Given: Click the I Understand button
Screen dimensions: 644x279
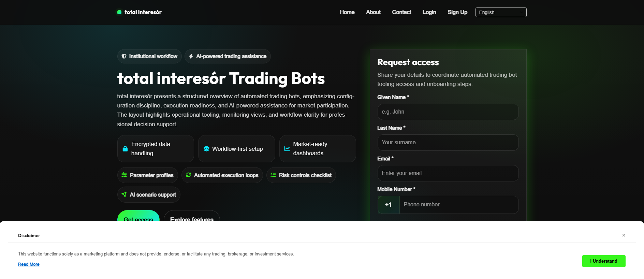Looking at the screenshot, I should 604,261.
